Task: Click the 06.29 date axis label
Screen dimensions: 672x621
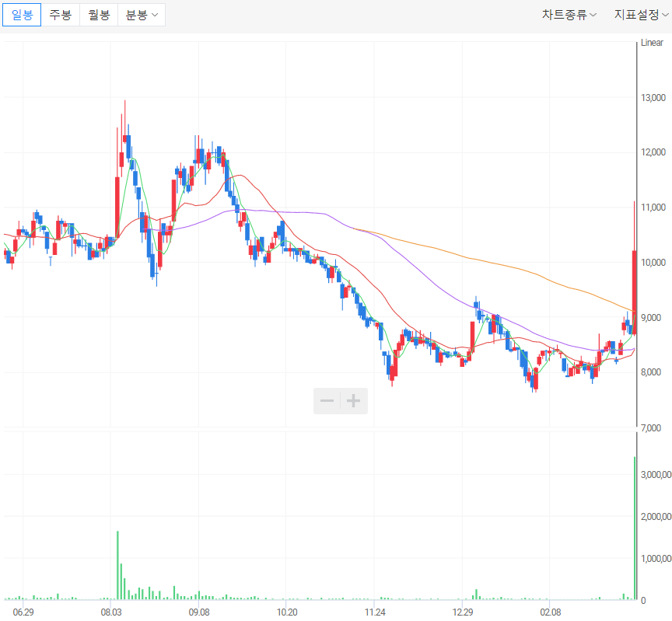Action: (x=23, y=612)
